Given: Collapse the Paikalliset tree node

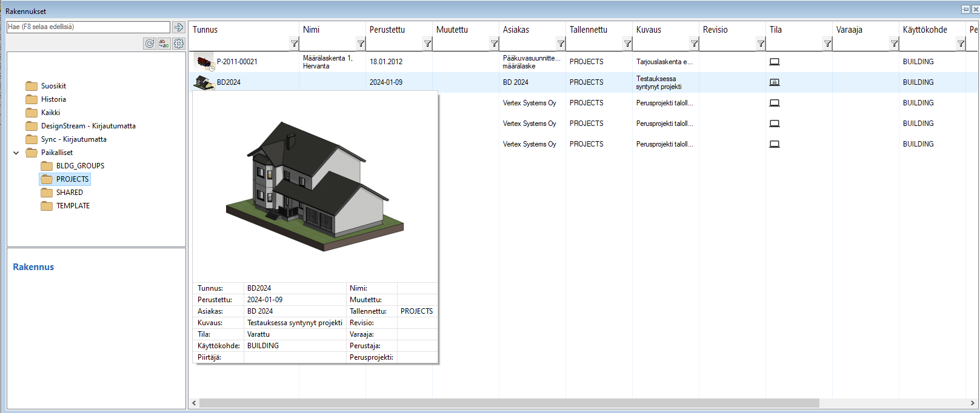Looking at the screenshot, I should 16,153.
